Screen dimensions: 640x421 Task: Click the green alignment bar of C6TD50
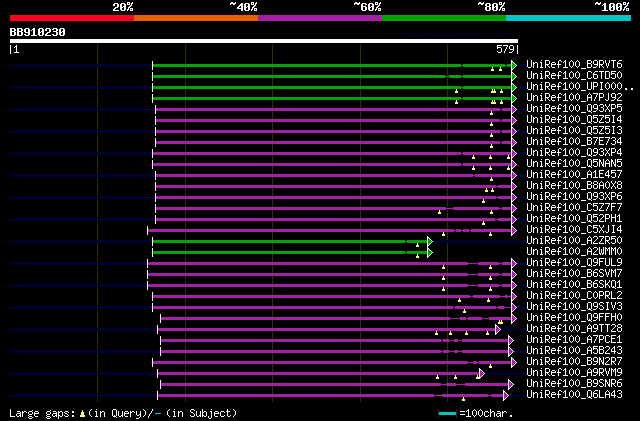click(331, 76)
